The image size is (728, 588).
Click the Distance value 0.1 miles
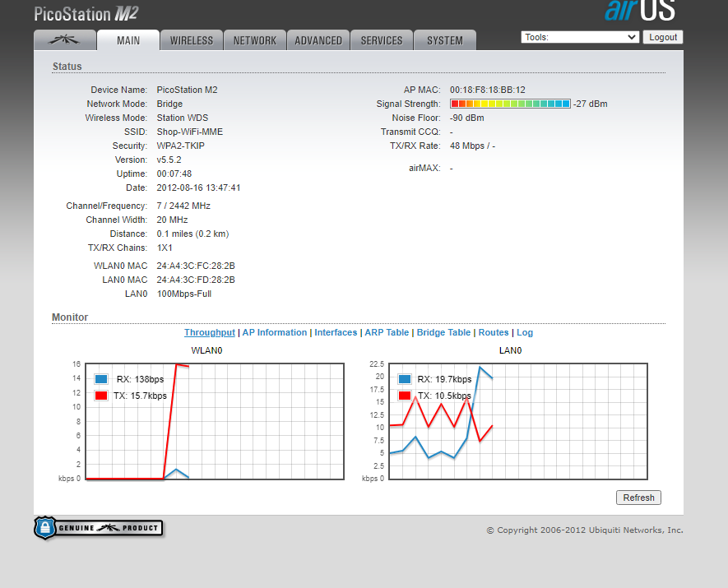pos(174,234)
